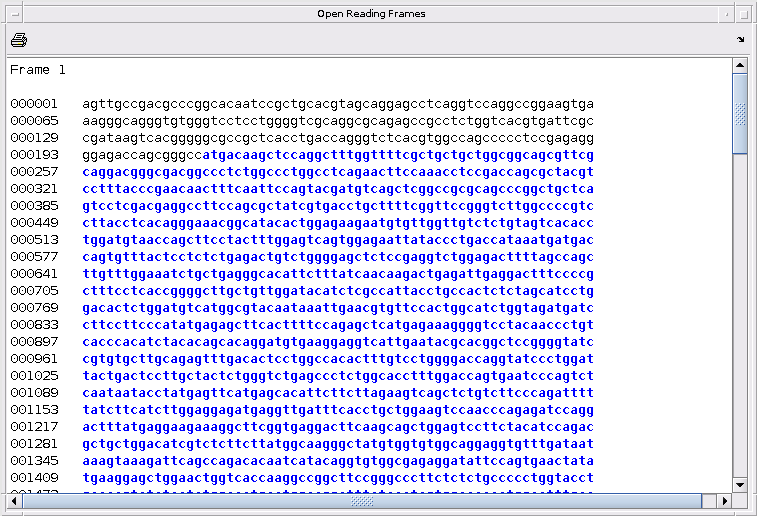Image resolution: width=757 pixels, height=516 pixels.
Task: Click line number 000321
Action: 34,189
